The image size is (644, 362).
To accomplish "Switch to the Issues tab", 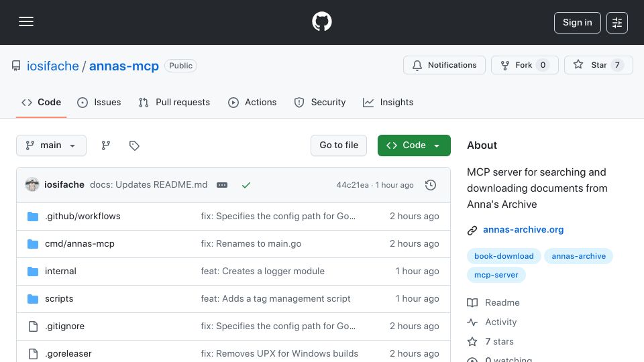I will click(x=99, y=102).
